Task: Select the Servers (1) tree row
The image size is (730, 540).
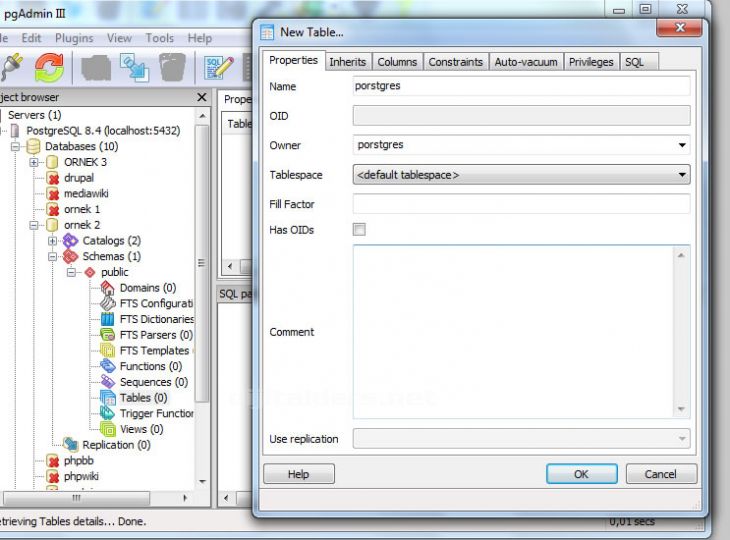Action: point(34,115)
